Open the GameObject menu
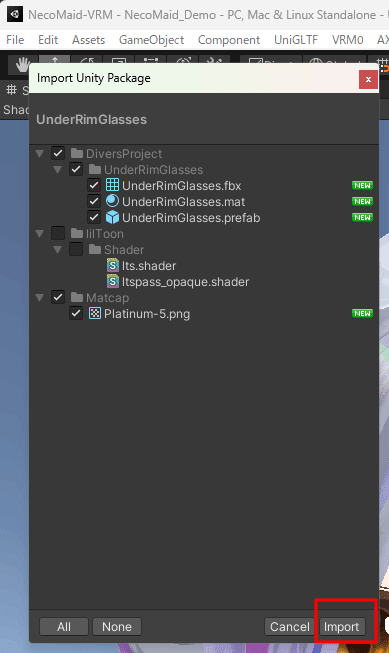The width and height of the screenshot is (389, 653). (x=152, y=40)
